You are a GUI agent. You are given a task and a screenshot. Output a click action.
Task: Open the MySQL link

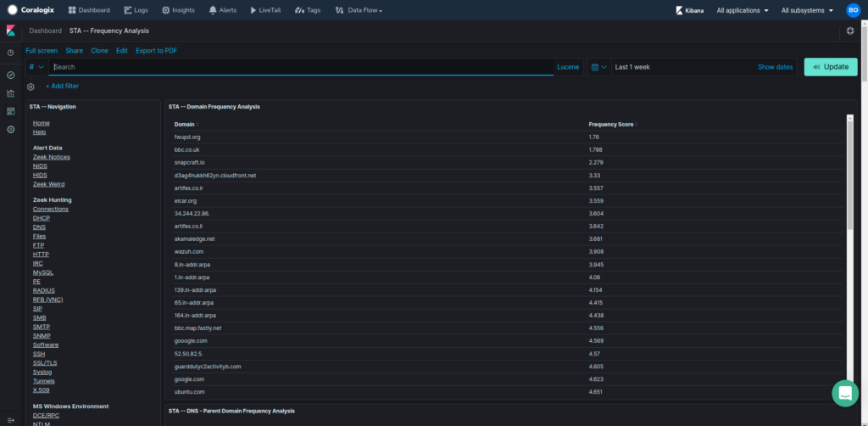(43, 272)
